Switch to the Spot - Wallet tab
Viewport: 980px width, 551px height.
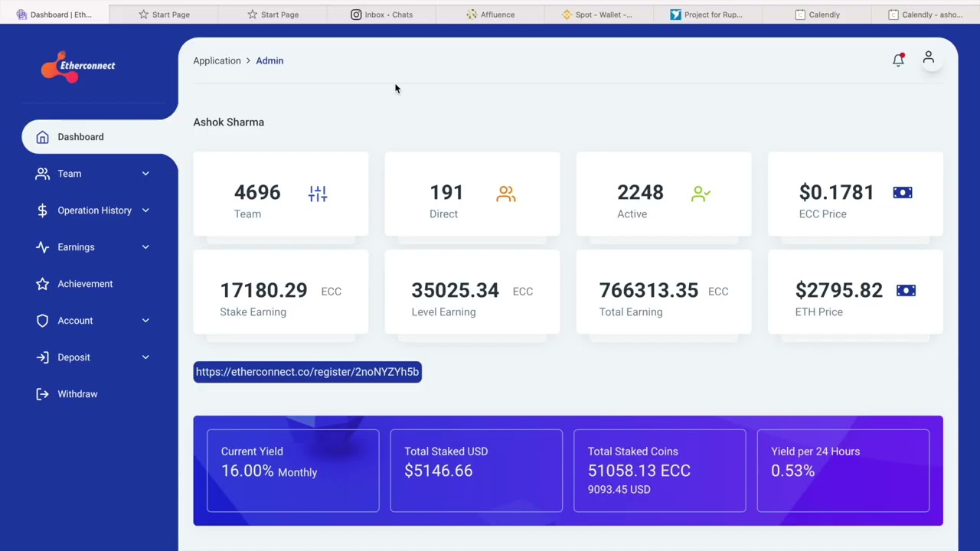pyautogui.click(x=599, y=15)
